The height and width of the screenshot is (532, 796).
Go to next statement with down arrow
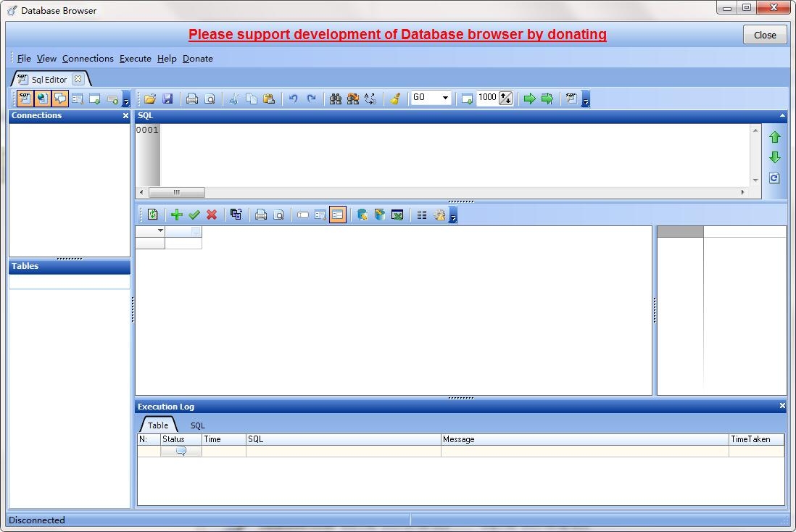(x=775, y=157)
